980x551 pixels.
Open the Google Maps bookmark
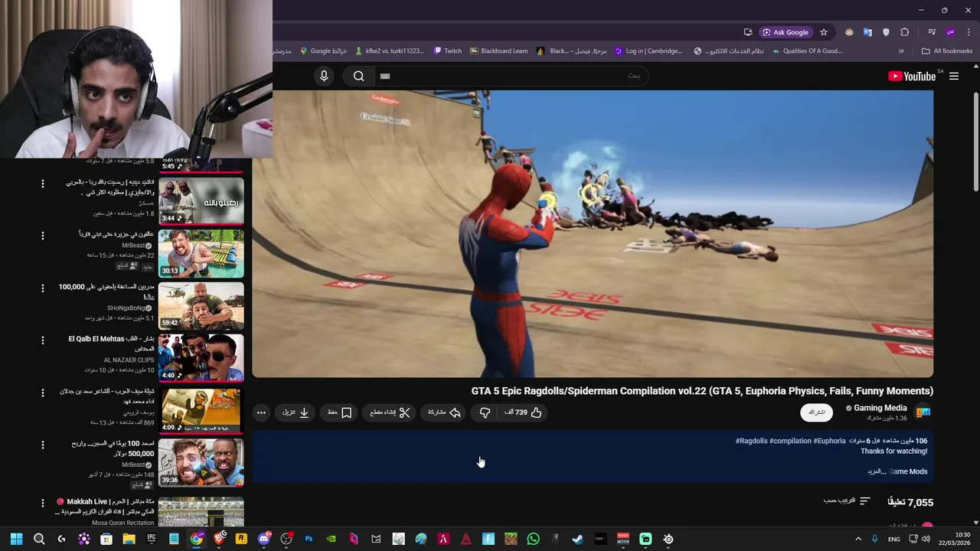point(324,51)
